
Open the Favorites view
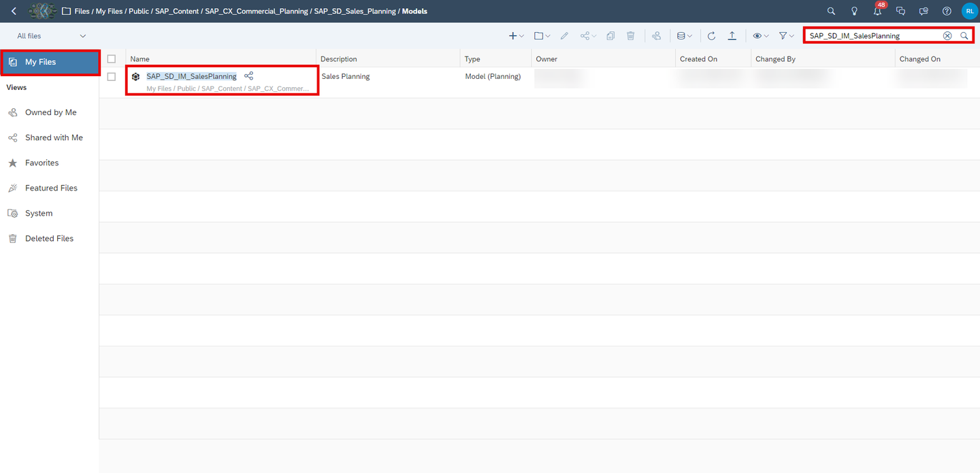click(x=50, y=163)
